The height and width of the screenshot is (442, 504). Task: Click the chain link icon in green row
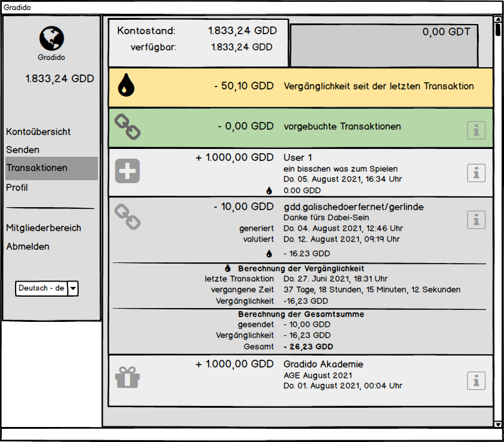tap(127, 127)
